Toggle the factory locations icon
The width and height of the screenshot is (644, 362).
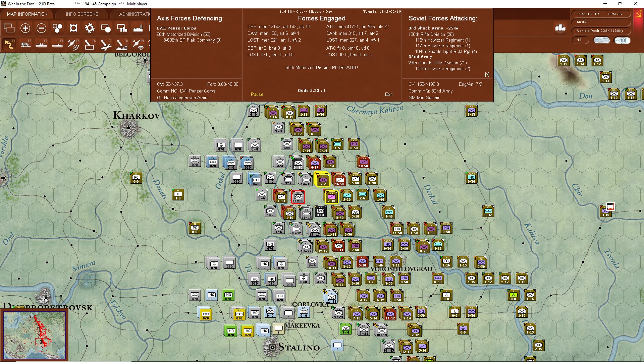[138, 28]
